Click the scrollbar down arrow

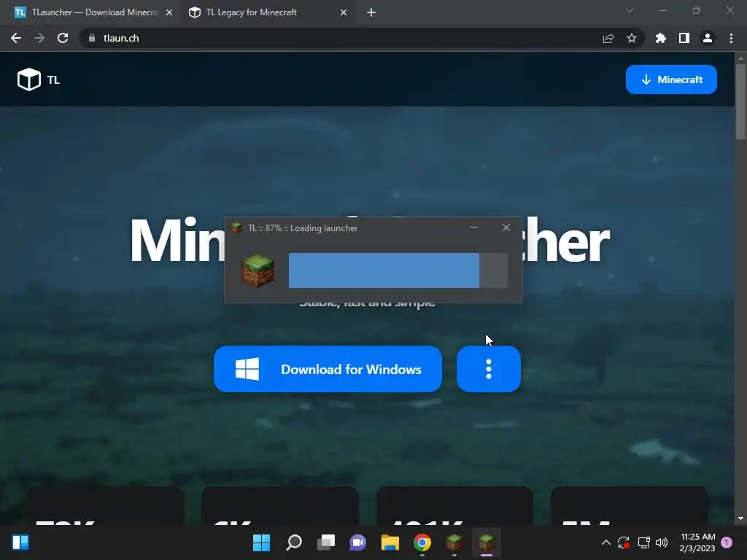tap(740, 518)
